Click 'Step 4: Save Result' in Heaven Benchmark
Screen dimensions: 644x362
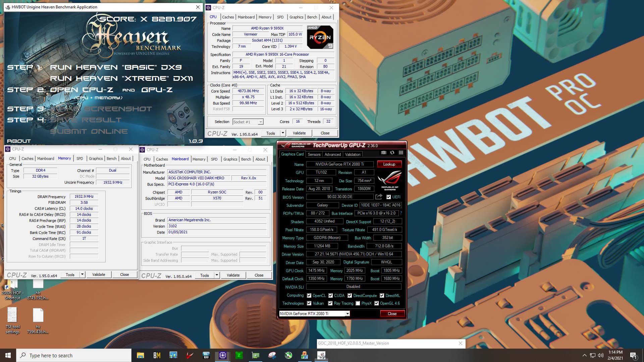(x=64, y=120)
